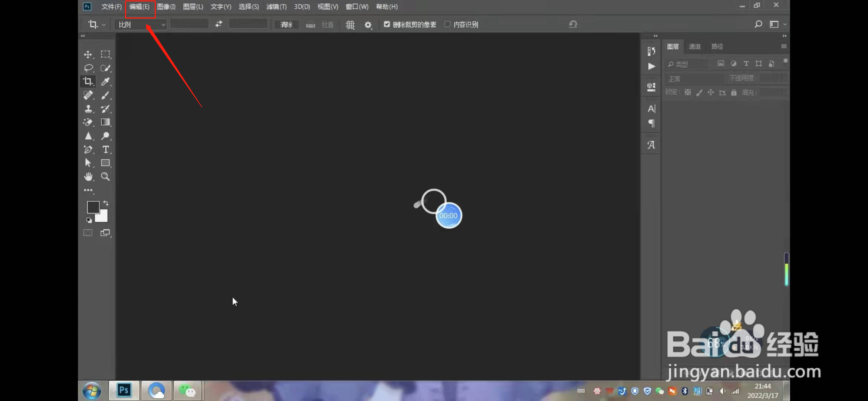The height and width of the screenshot is (401, 868).
Task: Open Layers panel flyout menu
Action: tap(783, 46)
